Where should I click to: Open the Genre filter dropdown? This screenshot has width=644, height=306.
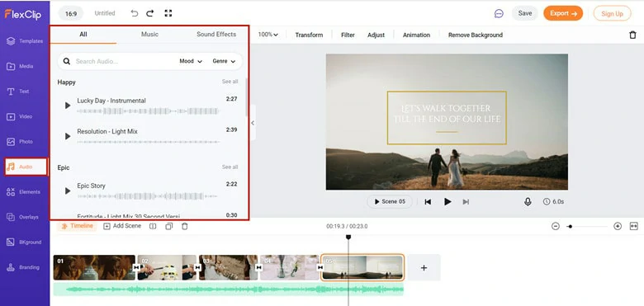(224, 61)
